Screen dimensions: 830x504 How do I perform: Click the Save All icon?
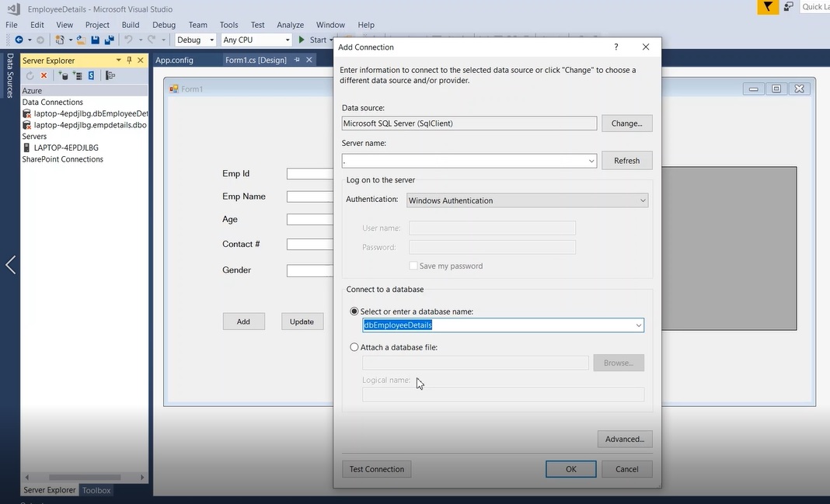[x=110, y=40]
